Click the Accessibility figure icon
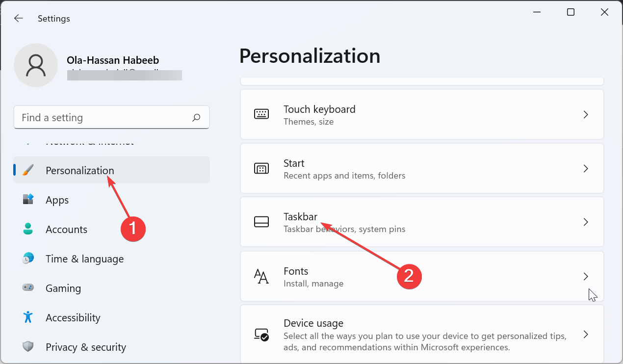This screenshot has height=364, width=623. 28,317
